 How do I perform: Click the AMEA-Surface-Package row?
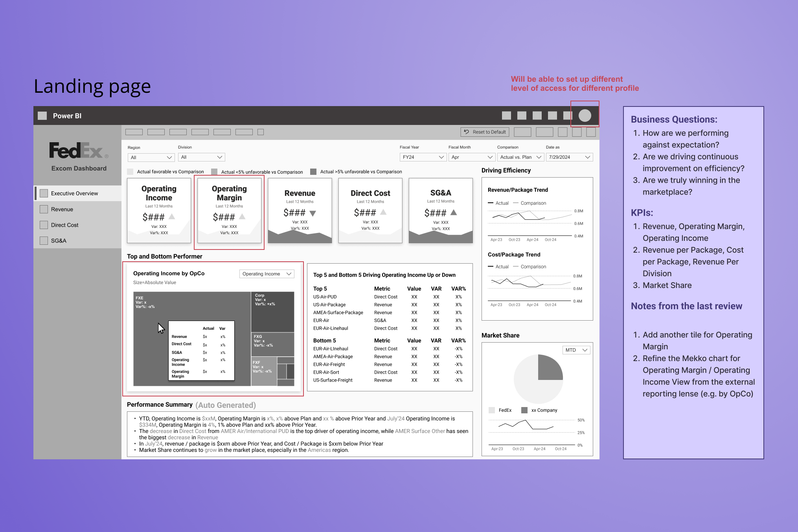390,313
